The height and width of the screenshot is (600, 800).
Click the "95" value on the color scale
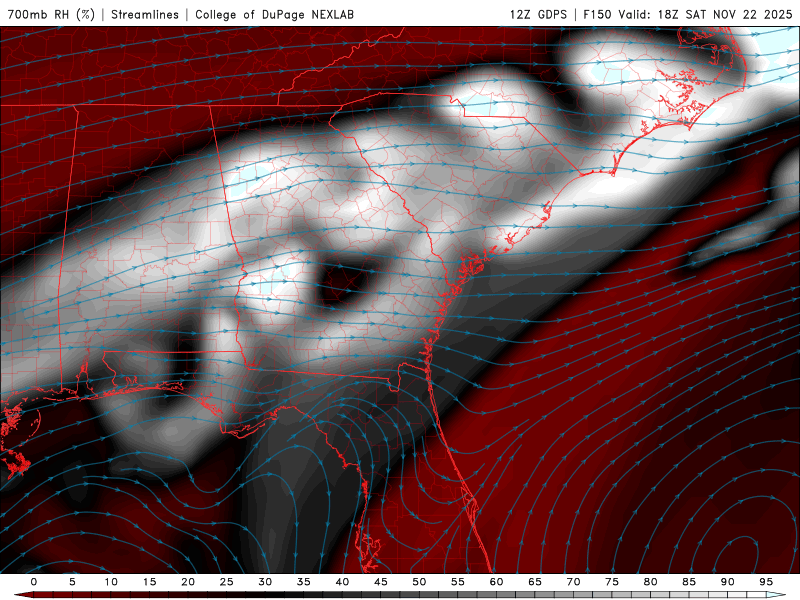coord(766,582)
